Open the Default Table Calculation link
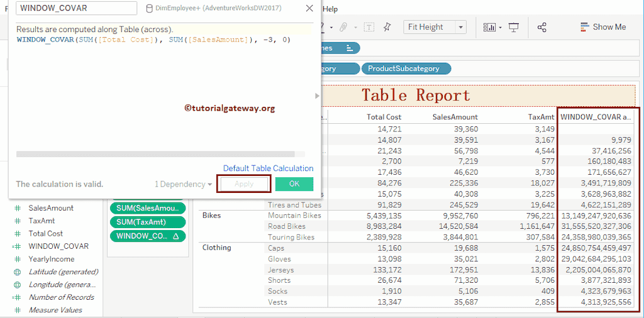 pos(268,168)
